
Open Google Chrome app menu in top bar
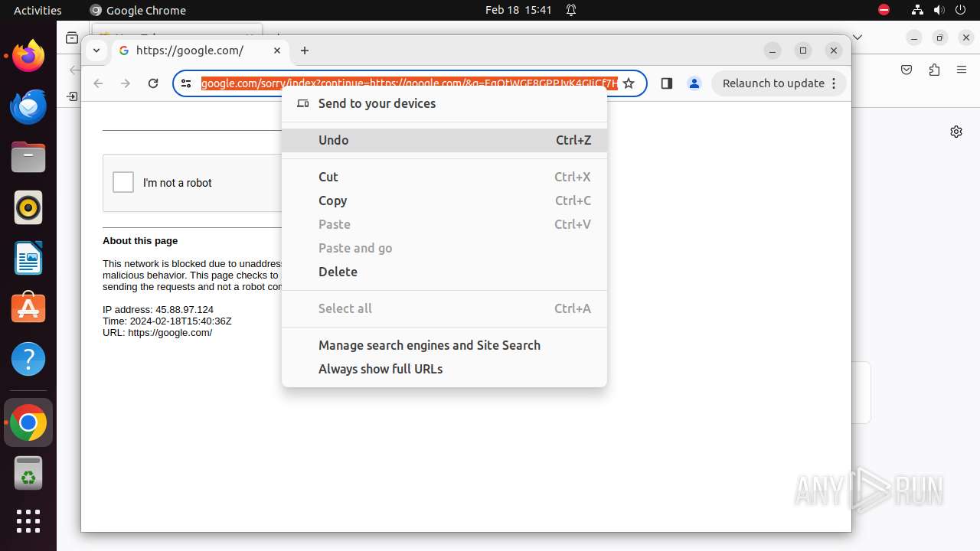(x=138, y=10)
